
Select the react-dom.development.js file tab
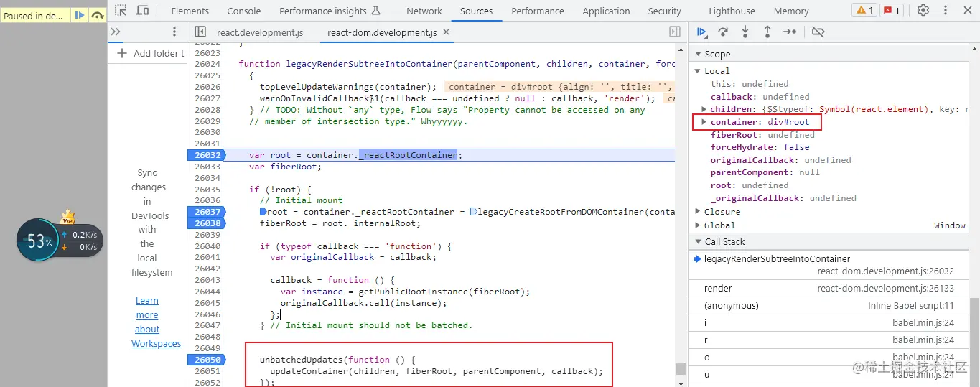pos(382,32)
